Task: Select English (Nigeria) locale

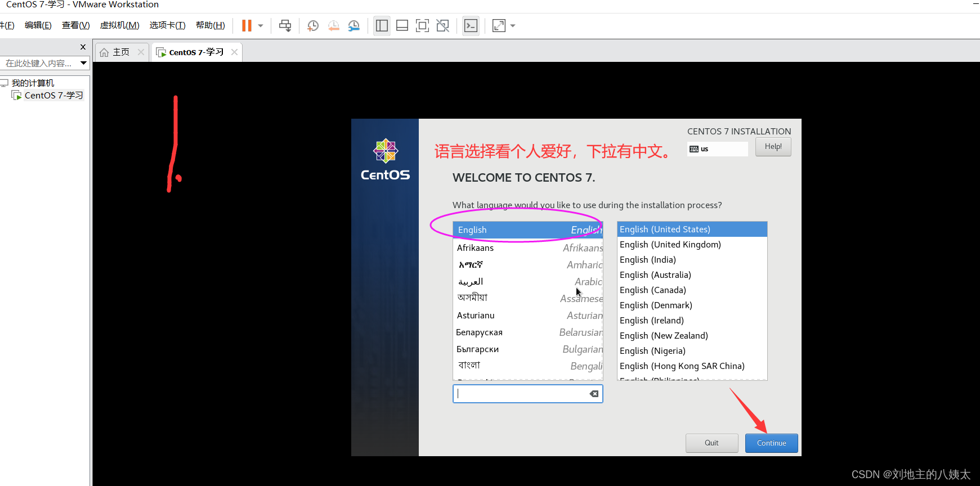Action: tap(692, 351)
